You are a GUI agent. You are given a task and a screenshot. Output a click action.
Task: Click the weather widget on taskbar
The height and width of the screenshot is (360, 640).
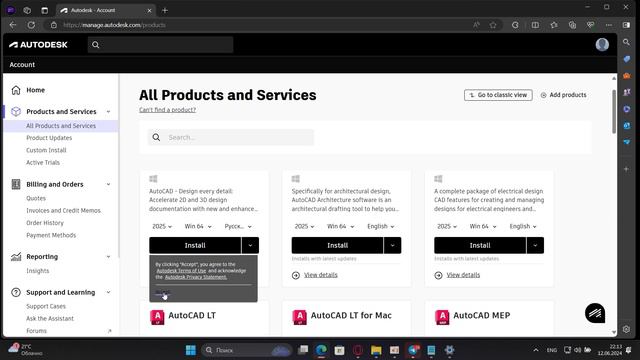tap(25, 350)
